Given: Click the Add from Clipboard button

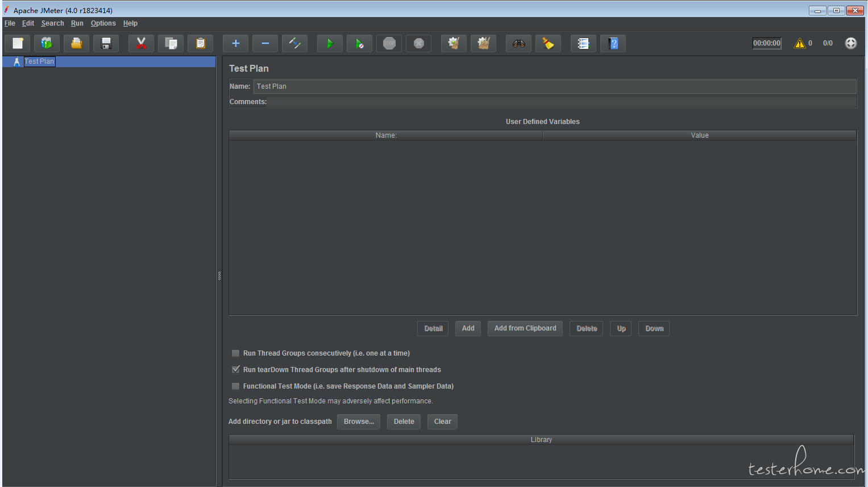Looking at the screenshot, I should (x=525, y=328).
